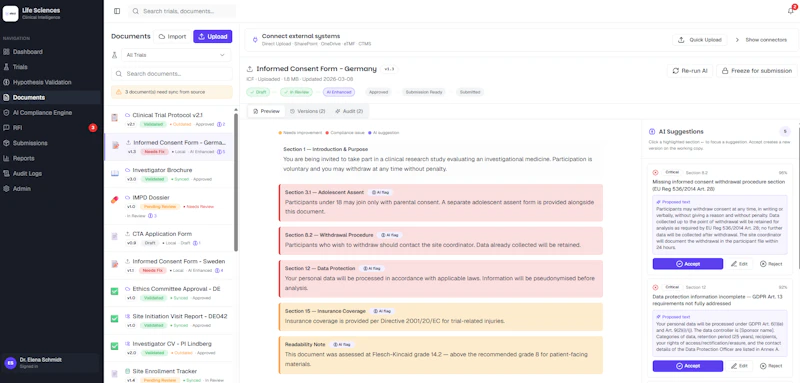This screenshot has height=383, width=800.
Task: Click Re-run AI button
Action: point(690,71)
